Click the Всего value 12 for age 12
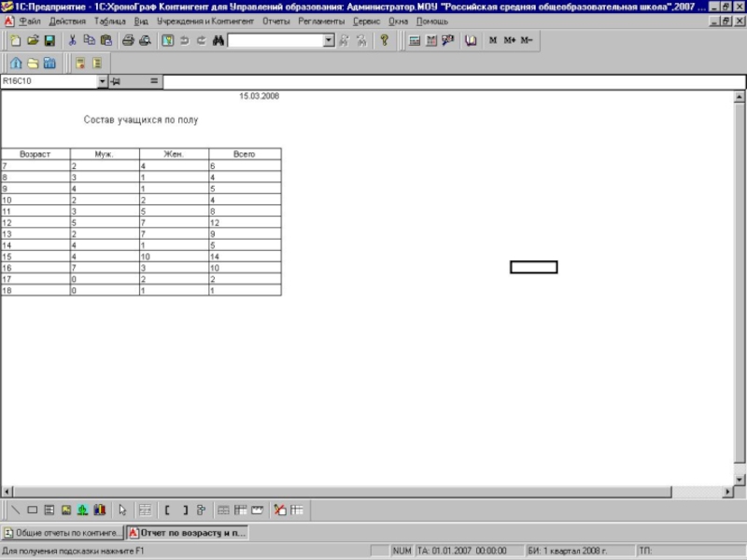This screenshot has width=747, height=560. [245, 223]
